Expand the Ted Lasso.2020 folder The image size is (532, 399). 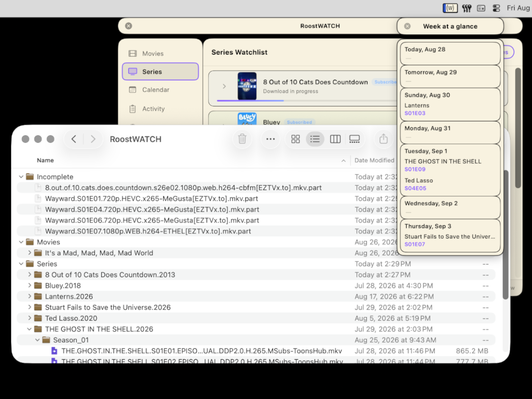pos(30,318)
